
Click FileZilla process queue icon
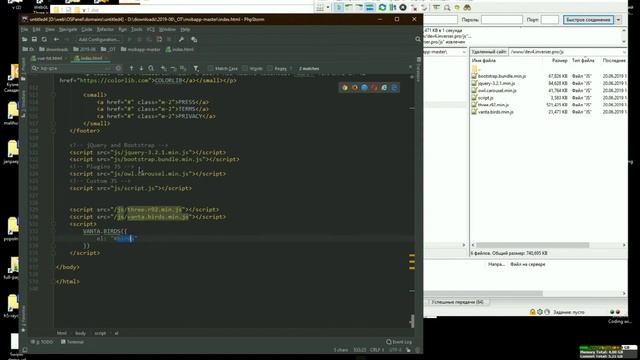click(393, 7)
